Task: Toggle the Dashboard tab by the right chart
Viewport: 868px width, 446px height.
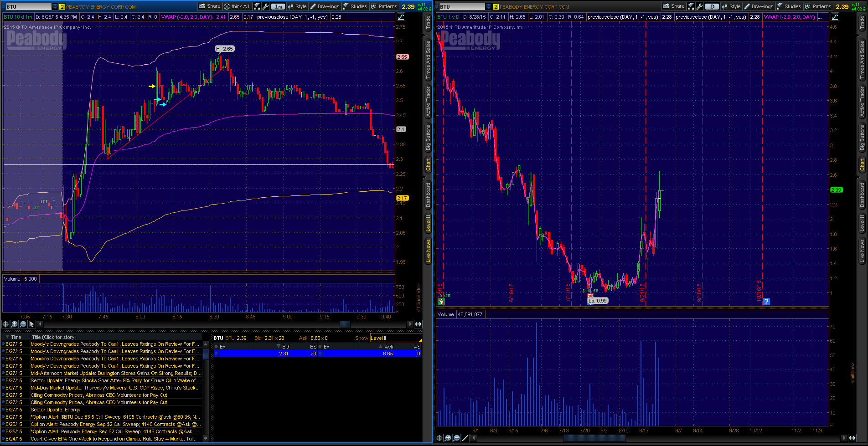Action: (862, 195)
